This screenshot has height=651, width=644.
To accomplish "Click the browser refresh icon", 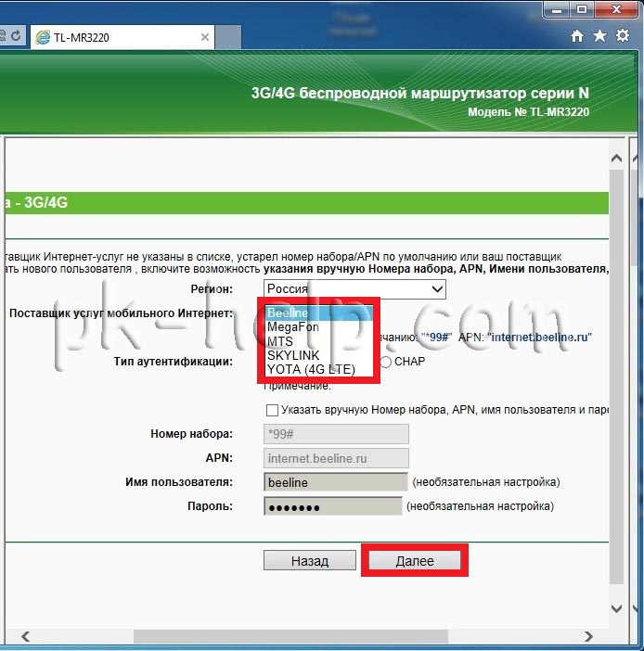I will pyautogui.click(x=16, y=36).
